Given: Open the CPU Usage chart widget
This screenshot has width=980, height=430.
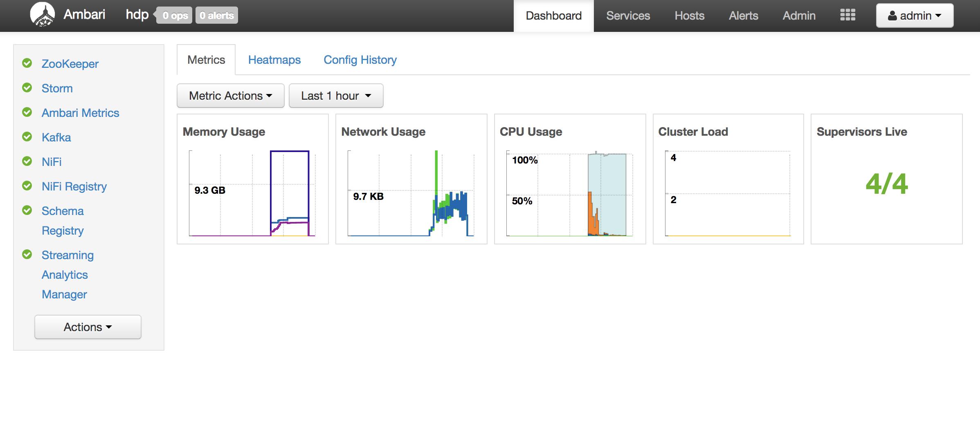Looking at the screenshot, I should [570, 192].
